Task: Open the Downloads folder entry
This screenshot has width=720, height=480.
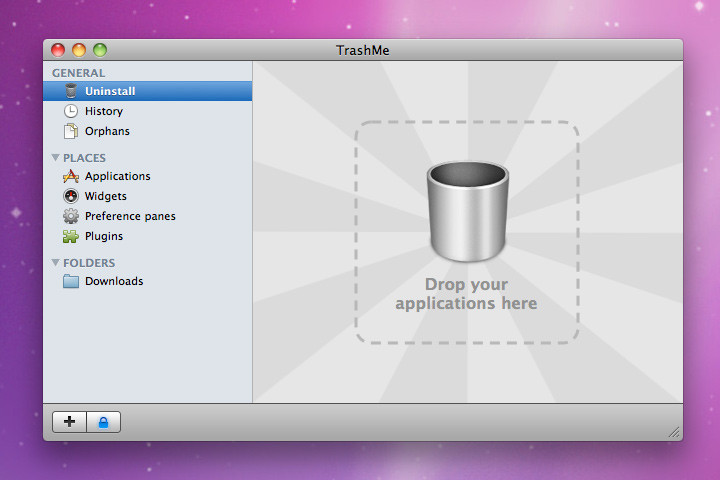Action: [x=147, y=281]
